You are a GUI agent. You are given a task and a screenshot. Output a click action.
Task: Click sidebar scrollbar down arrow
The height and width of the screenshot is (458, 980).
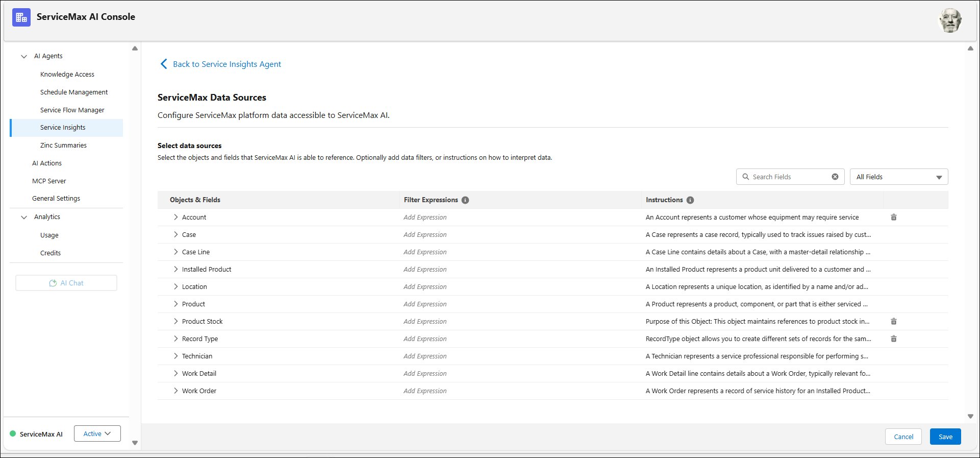(x=135, y=443)
